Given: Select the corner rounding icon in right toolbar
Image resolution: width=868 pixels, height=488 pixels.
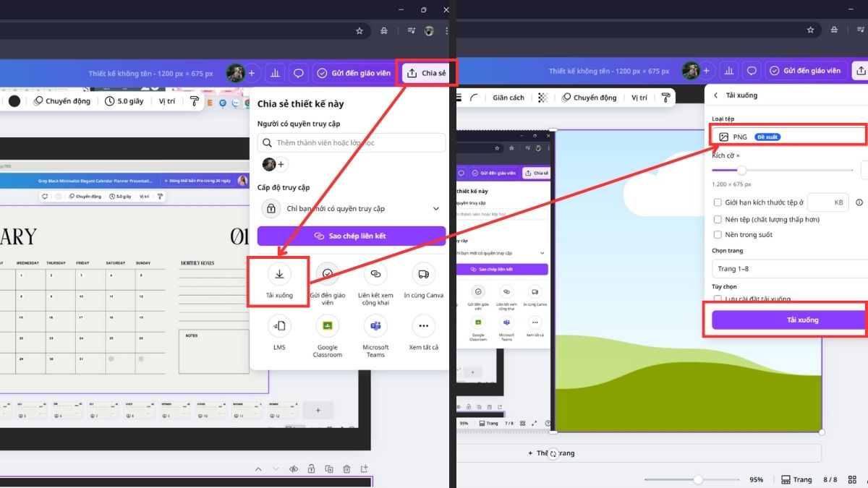Looking at the screenshot, I should pyautogui.click(x=475, y=98).
